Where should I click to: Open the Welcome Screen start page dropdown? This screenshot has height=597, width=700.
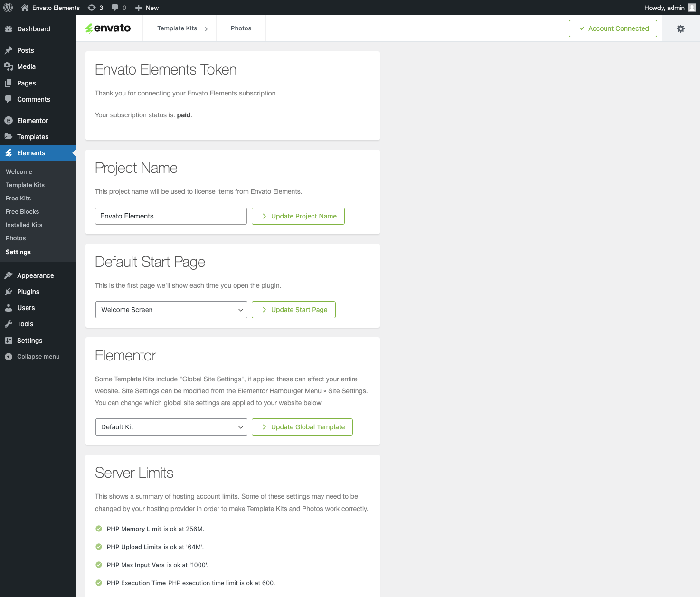tap(171, 310)
